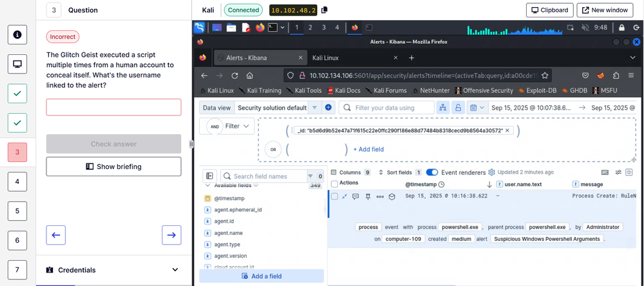Open the desktop monitor icon in sidebar

click(x=17, y=64)
